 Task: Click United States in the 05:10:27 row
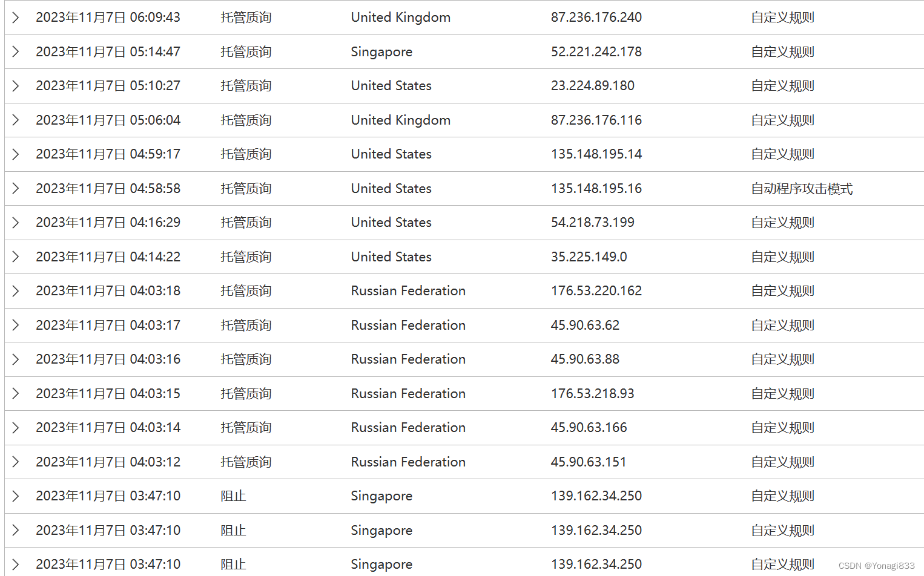click(391, 86)
